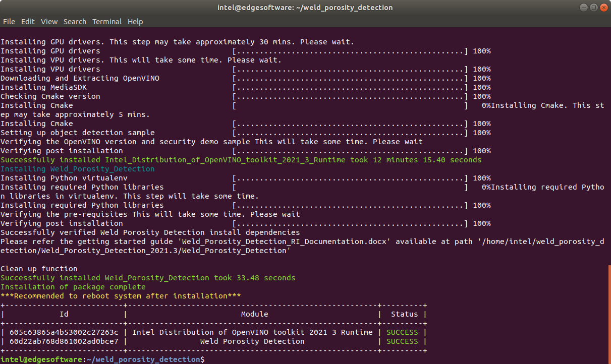
Task: Click the Weld Porosity Detection Id 60d22ab768d861002ad0bce7
Action: (x=64, y=341)
